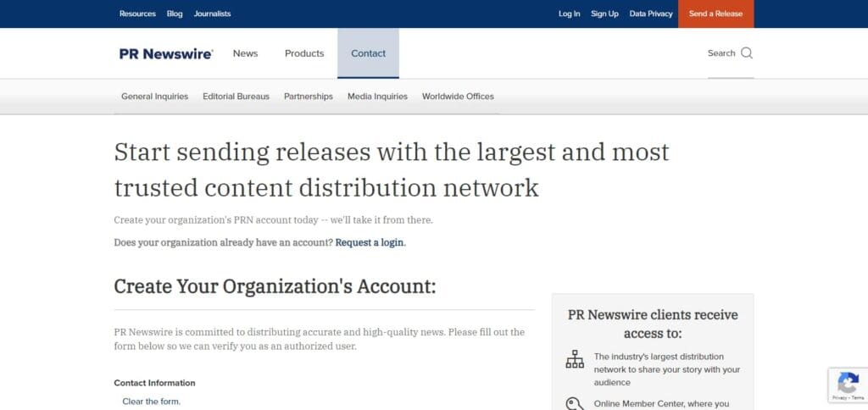The height and width of the screenshot is (410, 868).
Task: Click the Send a Release button
Action: [715, 14]
